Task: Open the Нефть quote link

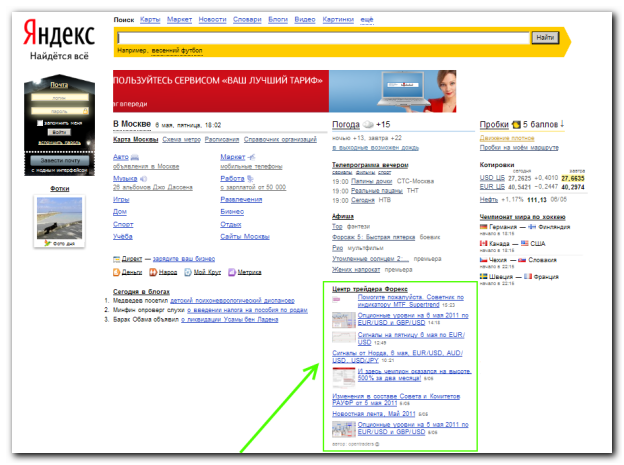Action: pyautogui.click(x=489, y=199)
